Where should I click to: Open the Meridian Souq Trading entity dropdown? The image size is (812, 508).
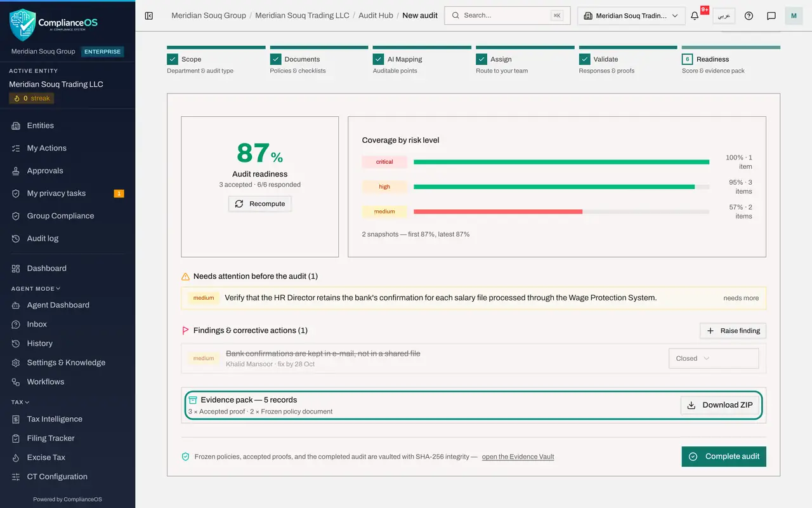tap(631, 16)
